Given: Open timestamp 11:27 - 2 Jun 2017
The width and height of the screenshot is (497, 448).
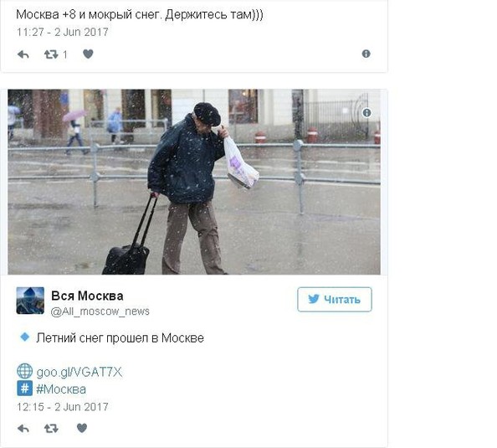Looking at the screenshot, I should coord(63,32).
